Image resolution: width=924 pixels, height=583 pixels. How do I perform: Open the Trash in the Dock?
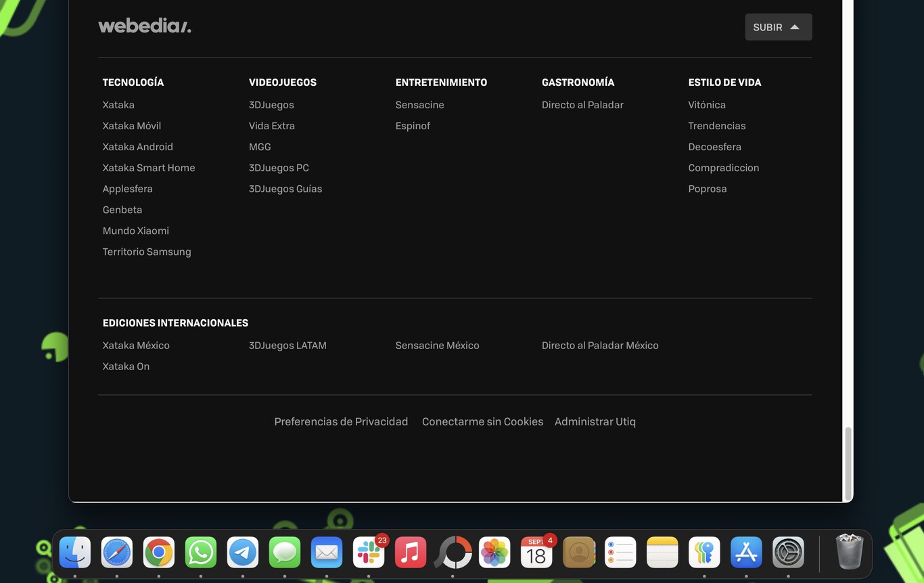(x=849, y=553)
